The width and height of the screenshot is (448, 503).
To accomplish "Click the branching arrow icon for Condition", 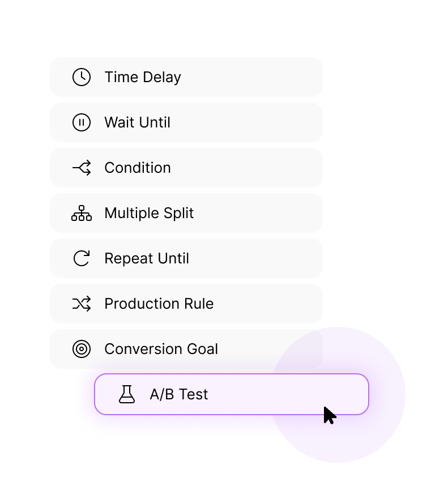I will point(82,168).
